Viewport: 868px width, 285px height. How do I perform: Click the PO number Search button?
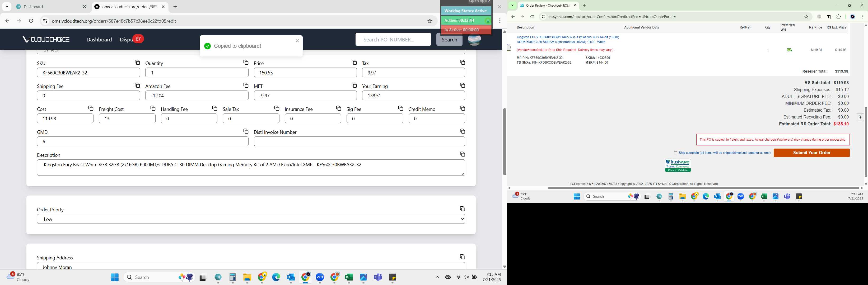tap(449, 39)
